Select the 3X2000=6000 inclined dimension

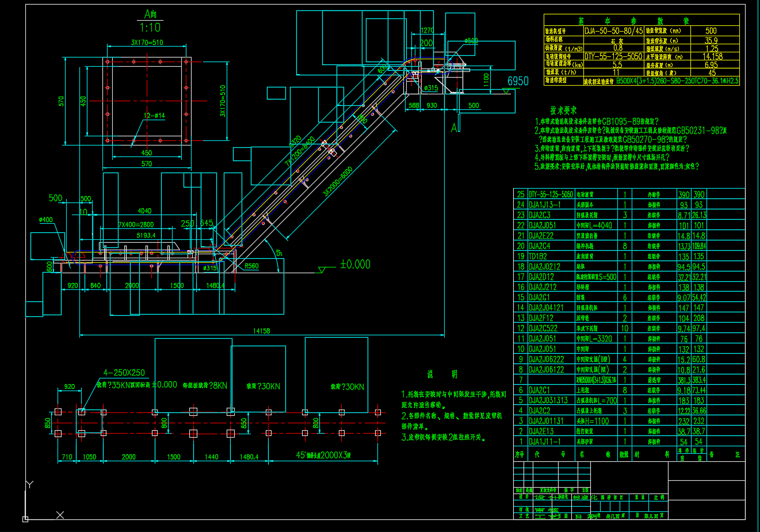pyautogui.click(x=338, y=182)
